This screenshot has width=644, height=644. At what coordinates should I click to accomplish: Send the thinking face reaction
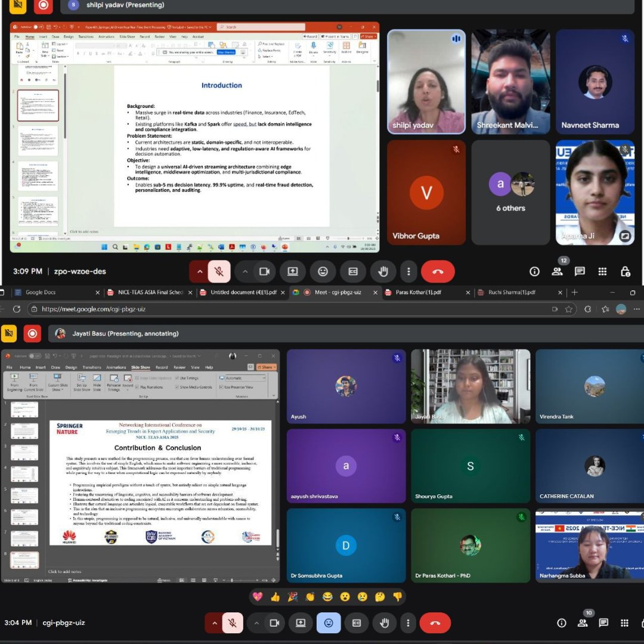pos(380,597)
